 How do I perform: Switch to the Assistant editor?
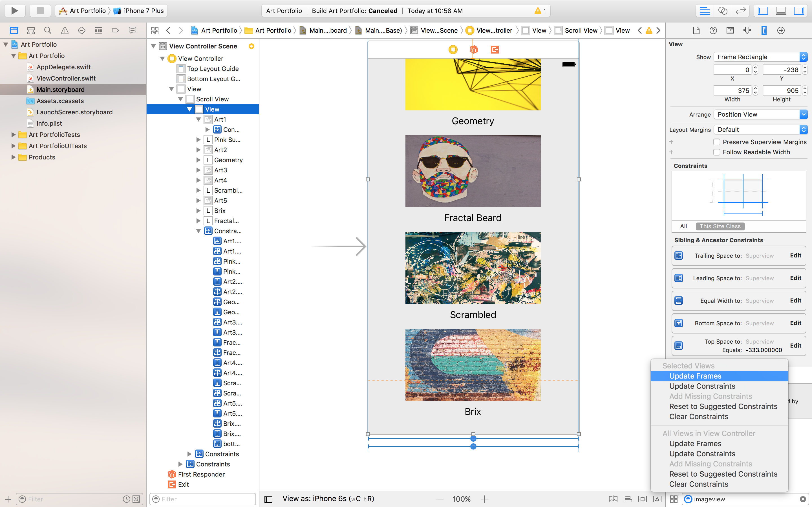point(723,10)
